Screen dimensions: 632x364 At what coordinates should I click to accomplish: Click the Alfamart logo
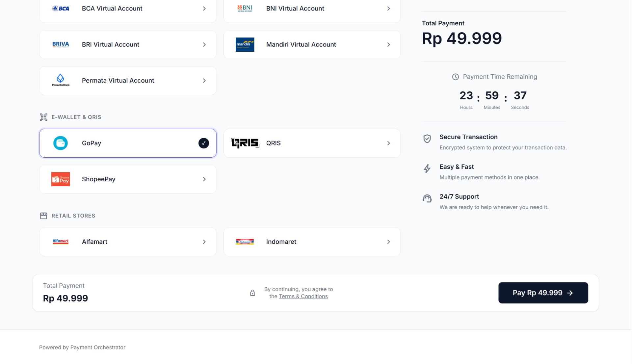click(x=61, y=242)
